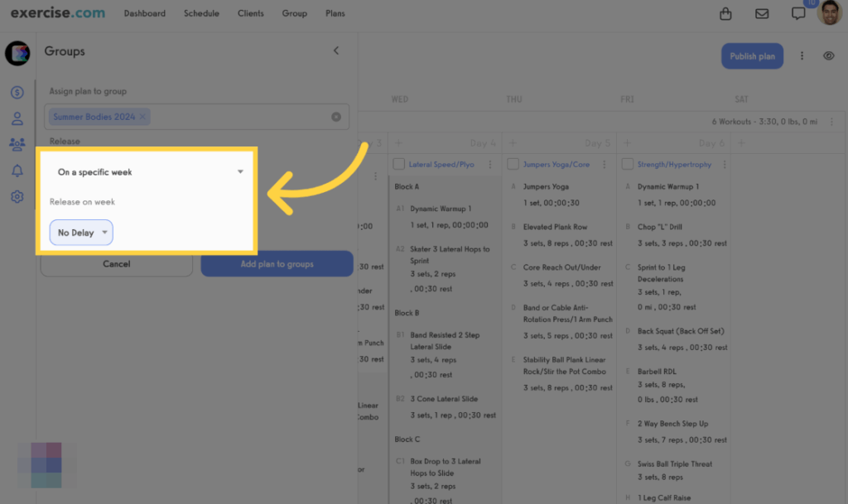Remove the Summer Bodies 2024 group tag
848x504 pixels.
[142, 117]
